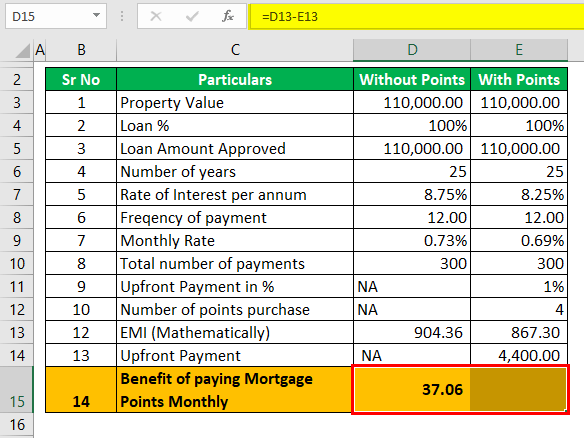This screenshot has height=438, width=584.
Task: Click the Name Box showing D15
Action: pyautogui.click(x=56, y=16)
